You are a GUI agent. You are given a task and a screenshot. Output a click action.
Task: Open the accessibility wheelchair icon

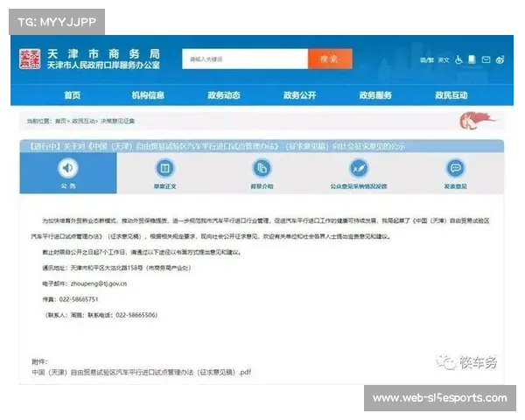[458, 60]
